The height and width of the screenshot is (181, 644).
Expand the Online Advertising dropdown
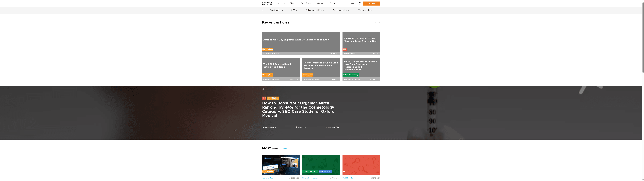tap(315, 10)
